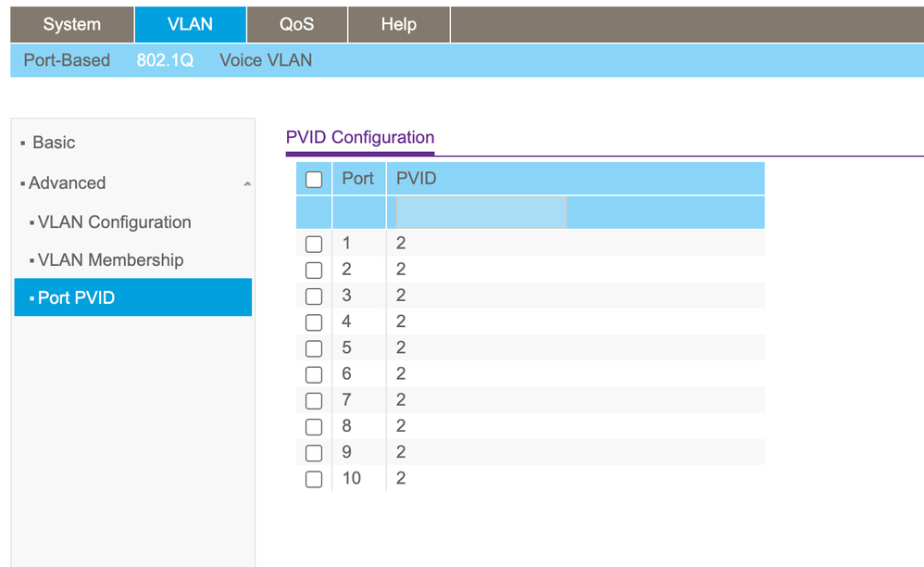Image resolution: width=924 pixels, height=567 pixels.
Task: Select the port 7 checkbox
Action: click(314, 400)
